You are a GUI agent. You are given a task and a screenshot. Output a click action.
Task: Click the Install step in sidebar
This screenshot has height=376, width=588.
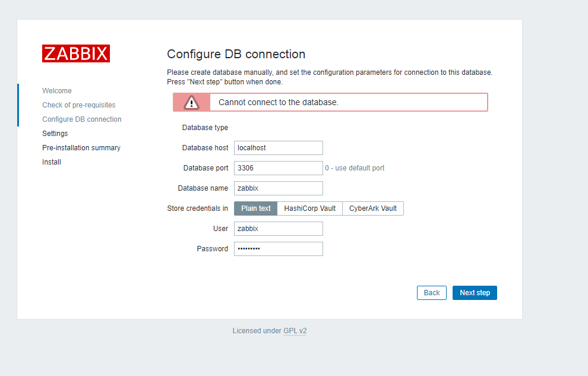pos(52,162)
